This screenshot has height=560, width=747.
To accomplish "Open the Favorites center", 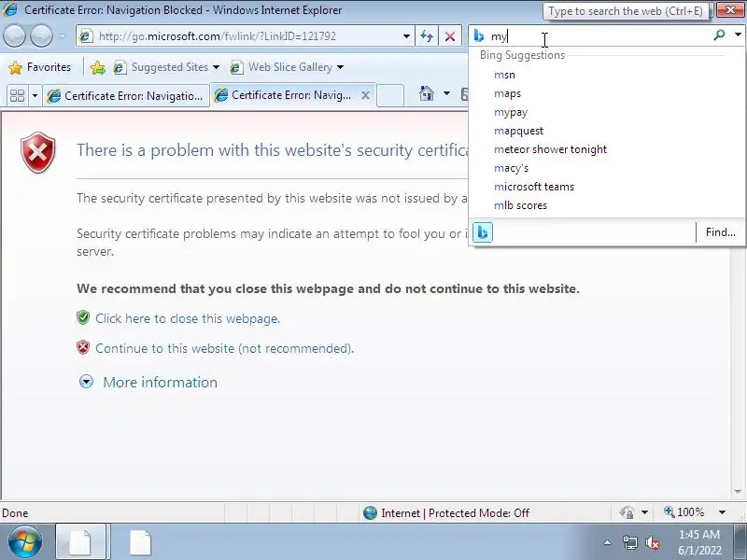I will click(x=40, y=67).
